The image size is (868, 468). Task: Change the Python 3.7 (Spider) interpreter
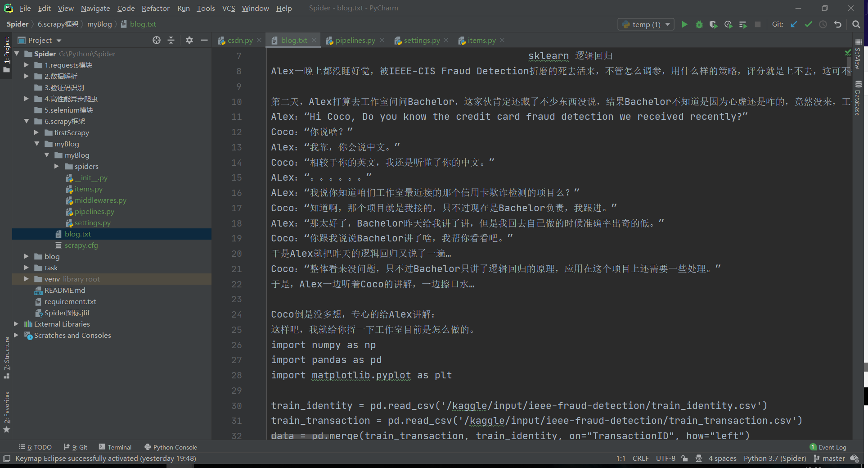tap(775, 459)
